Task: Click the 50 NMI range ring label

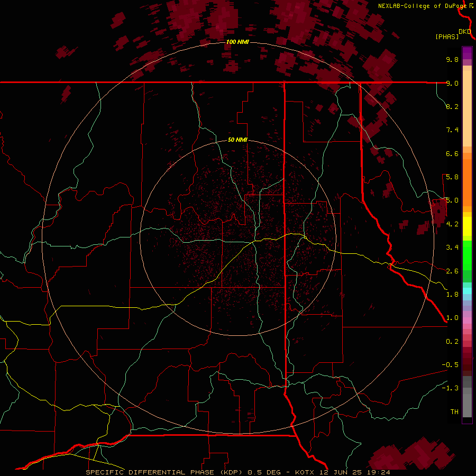Action: point(237,140)
